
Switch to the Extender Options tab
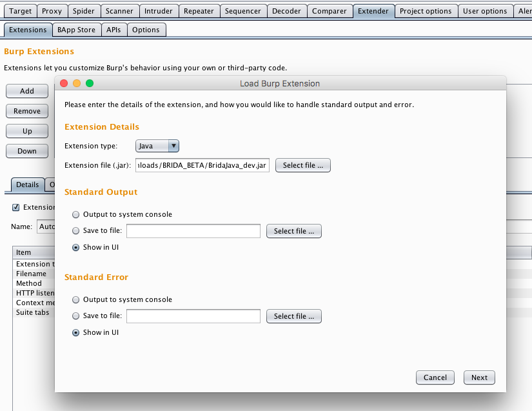pos(146,30)
